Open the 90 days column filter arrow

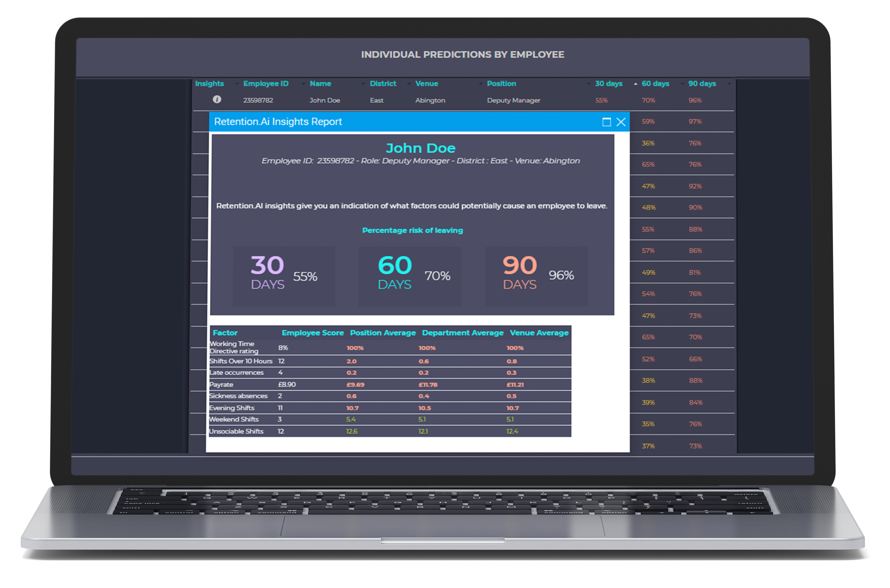pyautogui.click(x=729, y=84)
